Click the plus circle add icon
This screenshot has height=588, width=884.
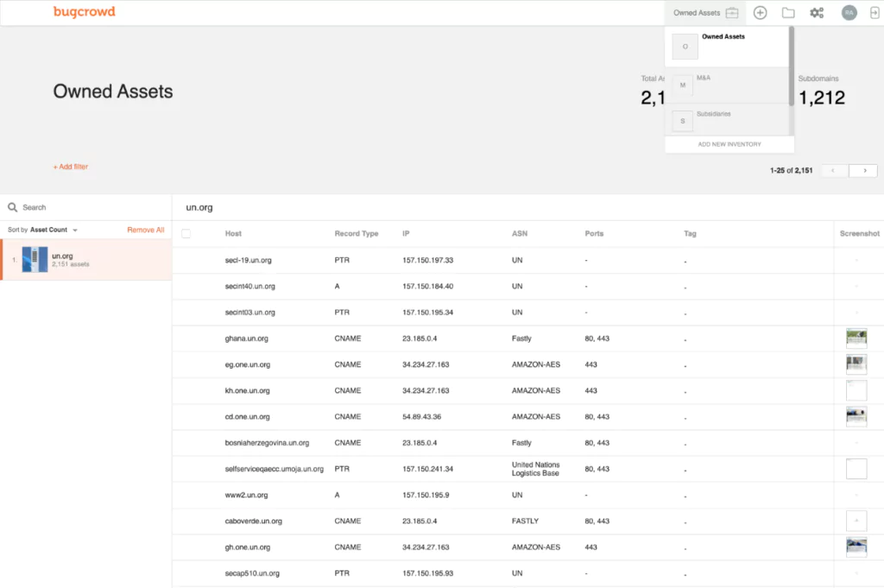coord(760,12)
